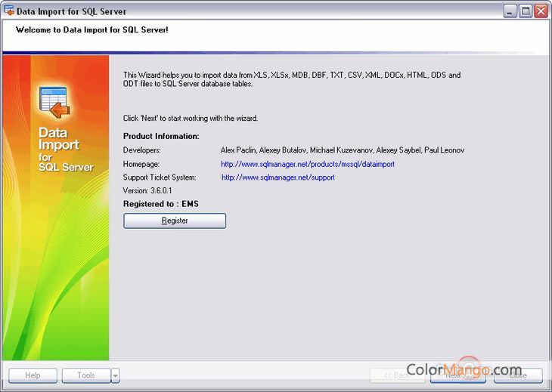Open the Support Ticket System link
The image size is (552, 392).
(278, 177)
